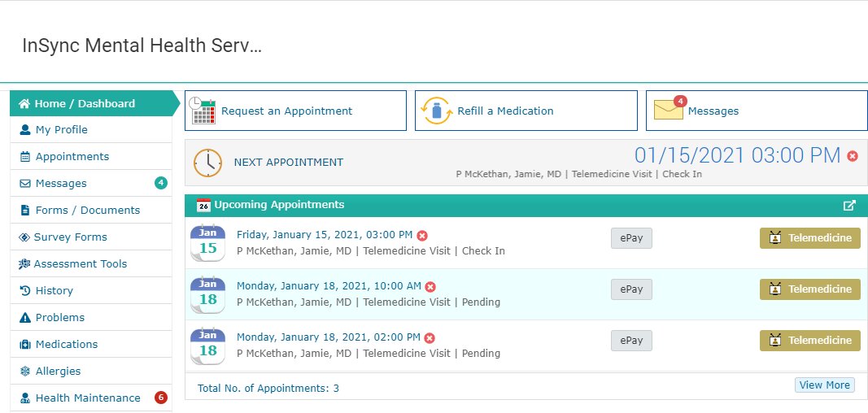Select Survey Forms menu item
Image resolution: width=868 pixels, height=413 pixels.
click(x=70, y=237)
